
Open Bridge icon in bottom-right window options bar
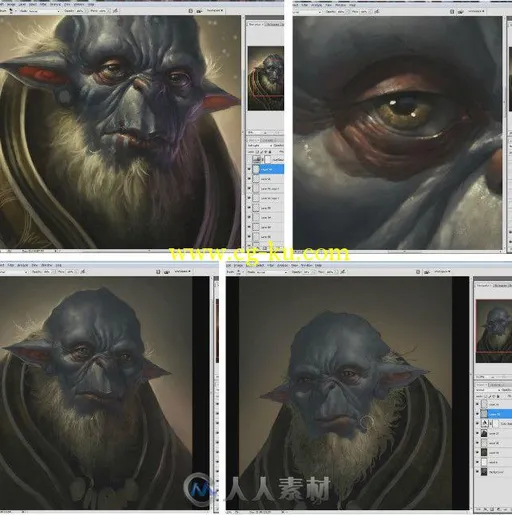427,272
